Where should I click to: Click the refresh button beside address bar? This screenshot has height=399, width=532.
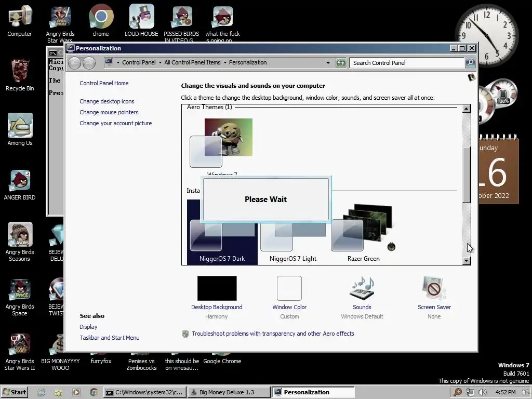341,62
